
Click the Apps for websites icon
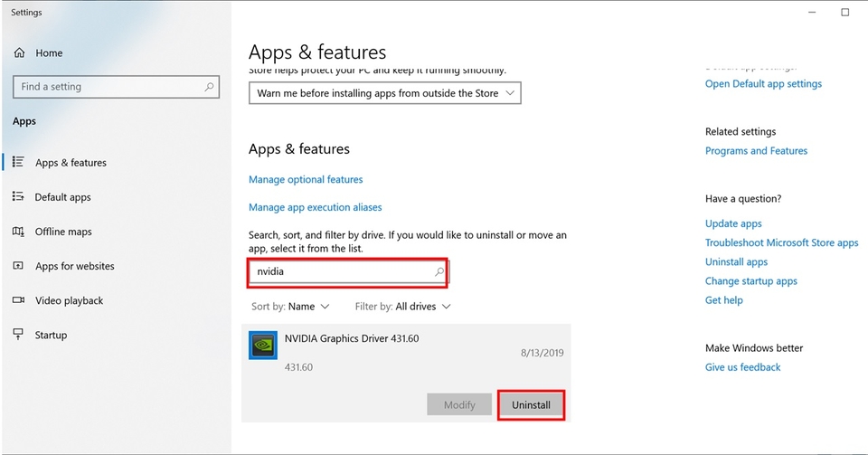click(18, 266)
